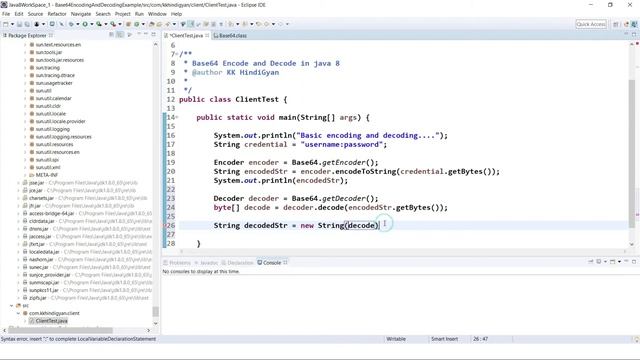Toggle Link with Editor in Package Explorer
Screen dimensions: 640x360
(x=120, y=35)
